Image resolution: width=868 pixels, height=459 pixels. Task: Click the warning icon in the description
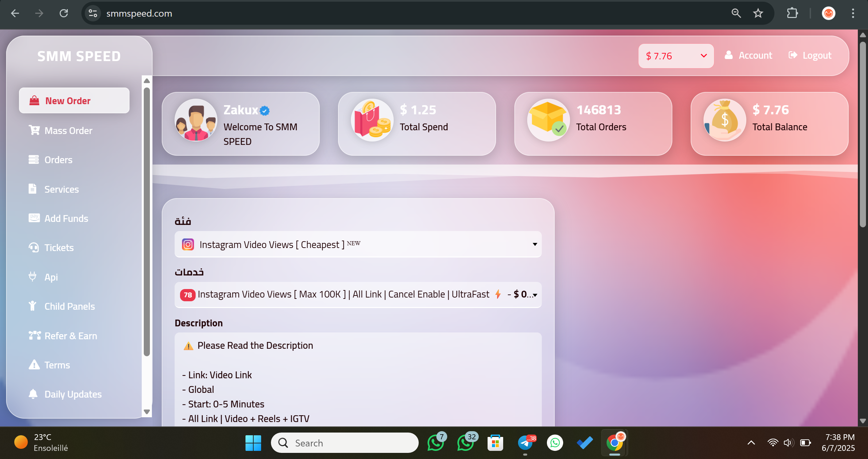tap(188, 346)
